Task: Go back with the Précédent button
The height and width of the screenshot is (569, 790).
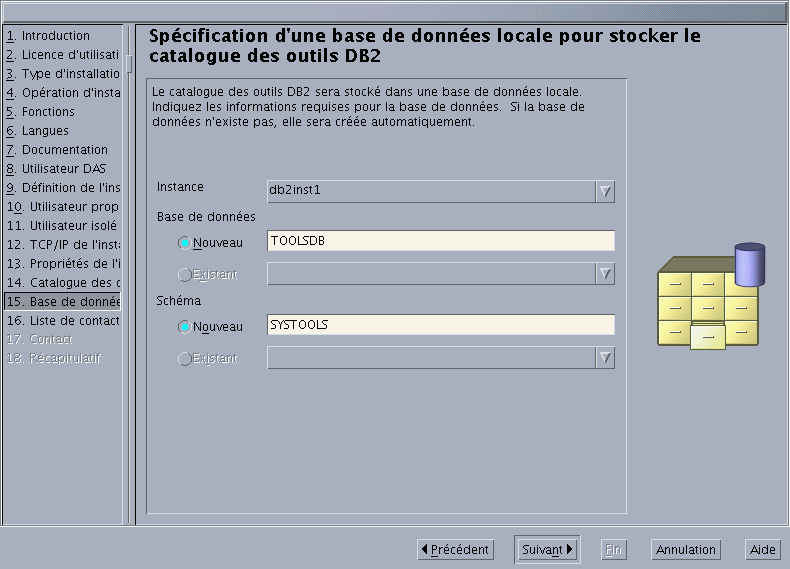Action: (455, 549)
